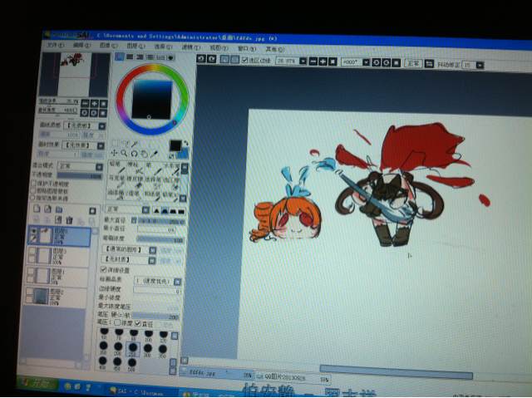Viewport: 532px width, 398px height.
Task: Open the 文件 File menu
Action: point(55,45)
